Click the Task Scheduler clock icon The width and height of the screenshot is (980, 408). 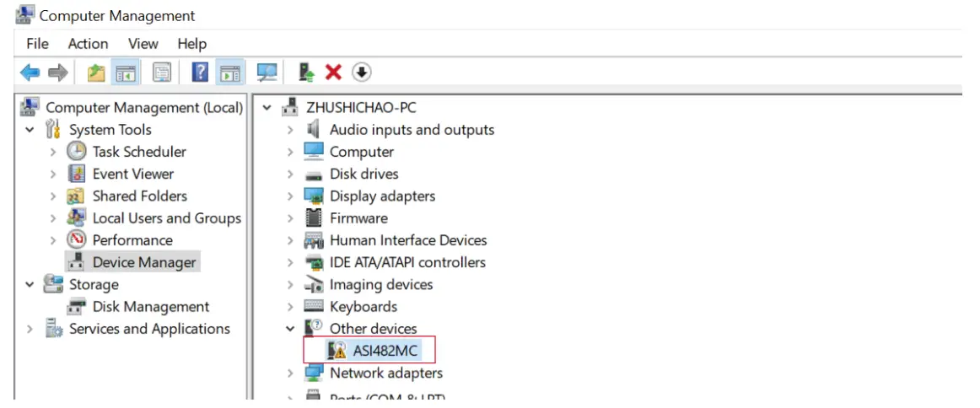(x=76, y=152)
